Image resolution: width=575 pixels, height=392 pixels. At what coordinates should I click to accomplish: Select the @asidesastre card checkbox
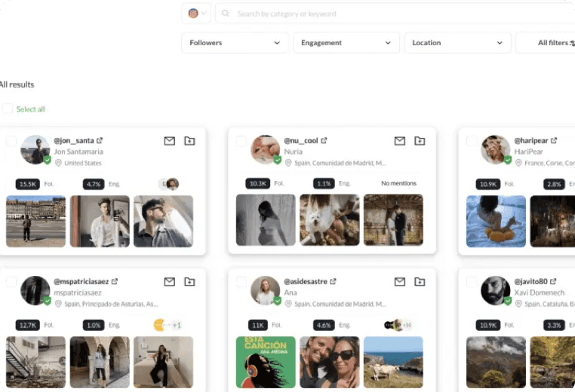click(x=241, y=282)
